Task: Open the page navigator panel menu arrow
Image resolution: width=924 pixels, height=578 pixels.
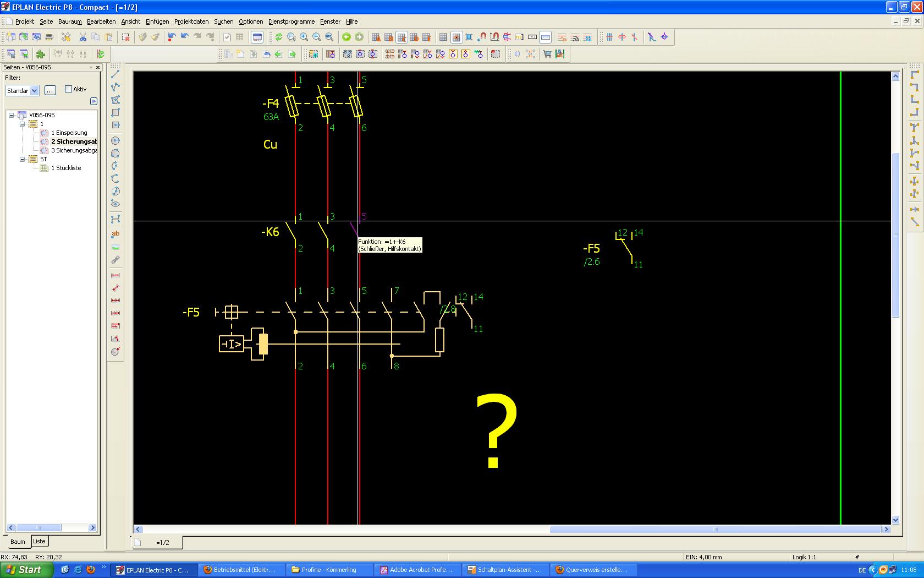Action: click(91, 67)
